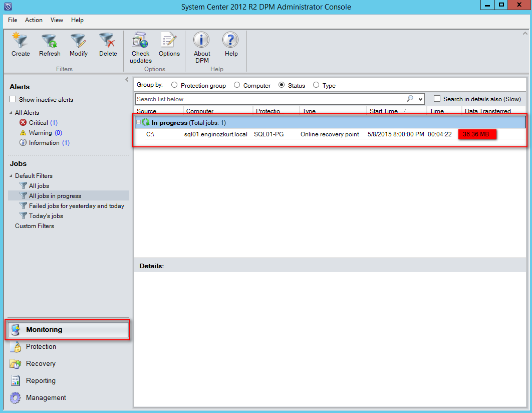Click the Warning alerts yellow icon
The height and width of the screenshot is (413, 532).
23,133
